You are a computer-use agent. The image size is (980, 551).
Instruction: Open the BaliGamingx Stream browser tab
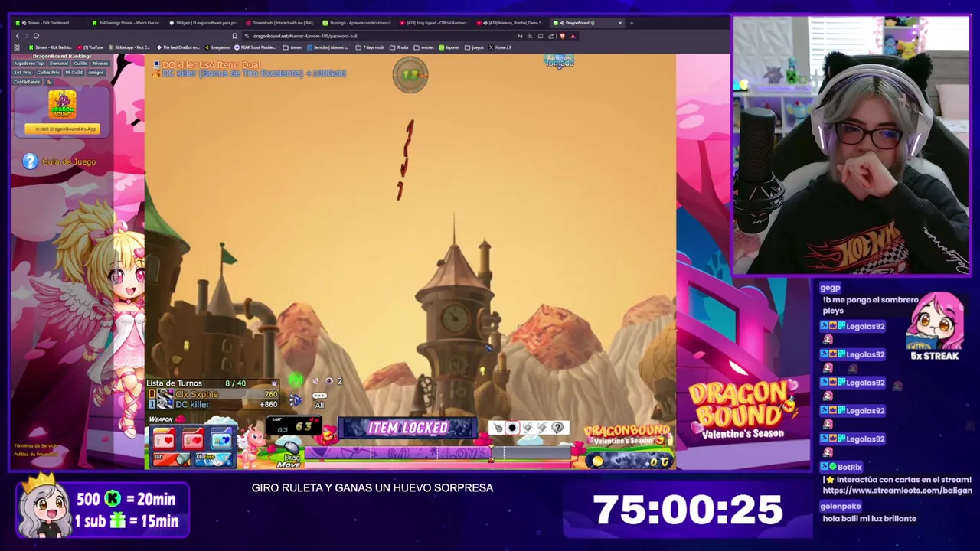click(126, 23)
